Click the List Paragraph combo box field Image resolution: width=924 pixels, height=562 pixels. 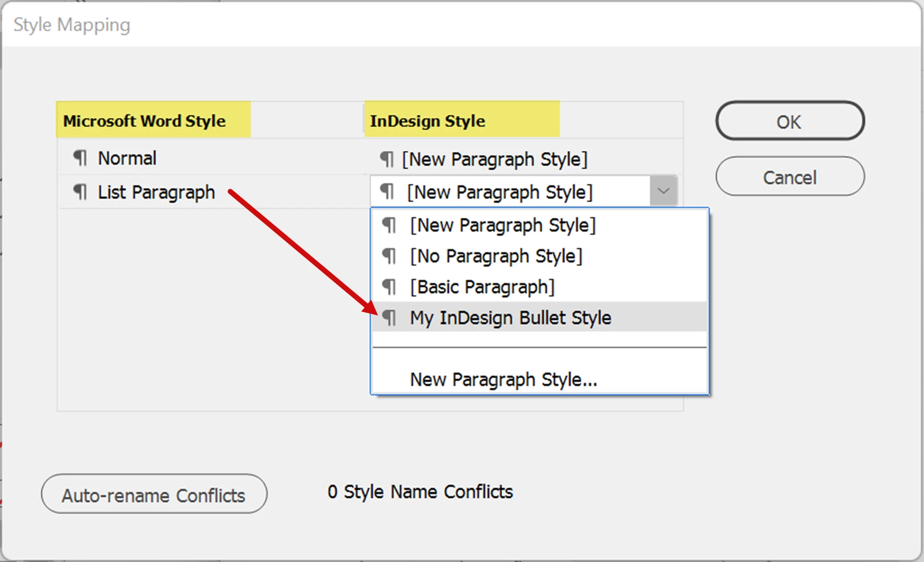coord(523,191)
